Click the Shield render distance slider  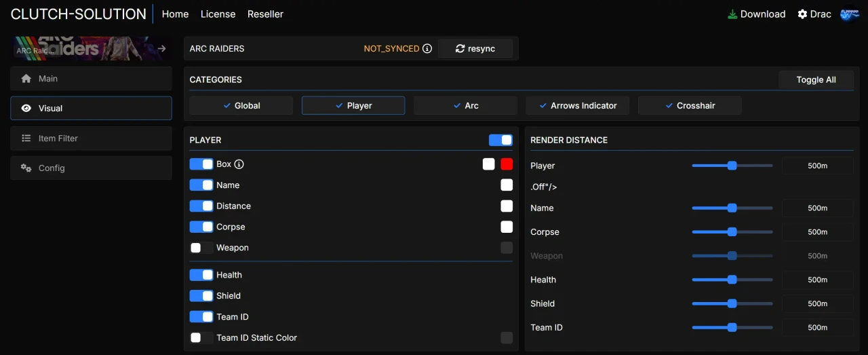coord(732,303)
